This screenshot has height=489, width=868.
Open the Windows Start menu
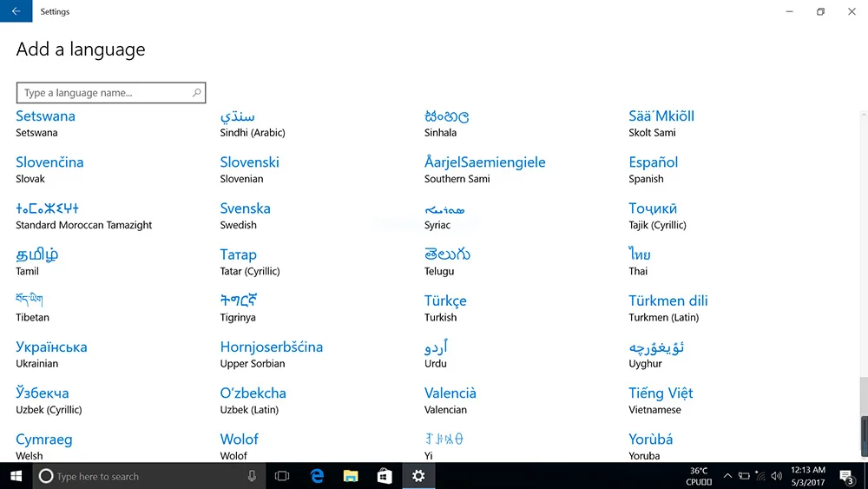(16, 476)
